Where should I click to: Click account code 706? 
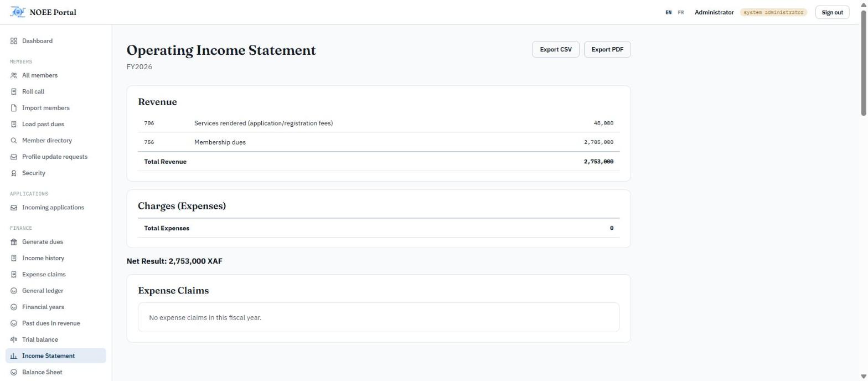click(x=149, y=123)
